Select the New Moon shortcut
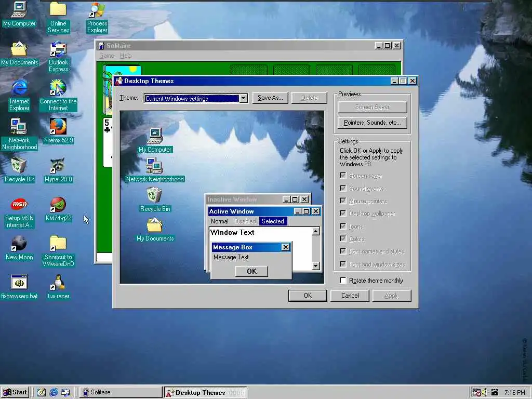This screenshot has width=532, height=399. 19,248
